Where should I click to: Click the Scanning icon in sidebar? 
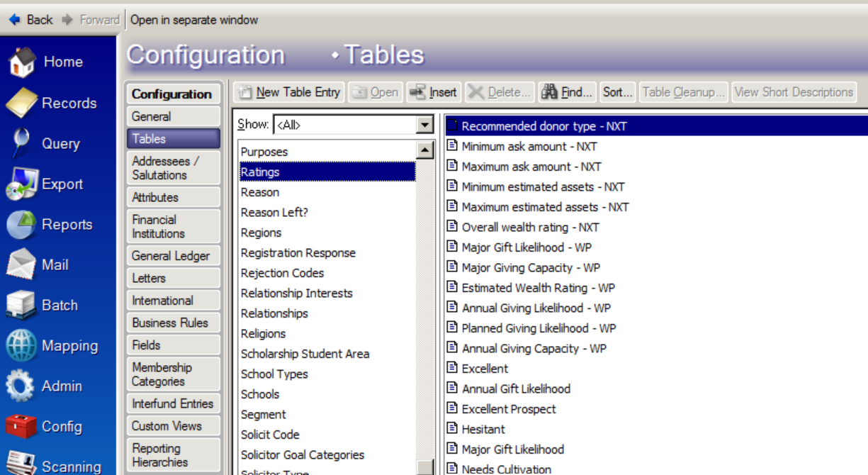pos(21,464)
